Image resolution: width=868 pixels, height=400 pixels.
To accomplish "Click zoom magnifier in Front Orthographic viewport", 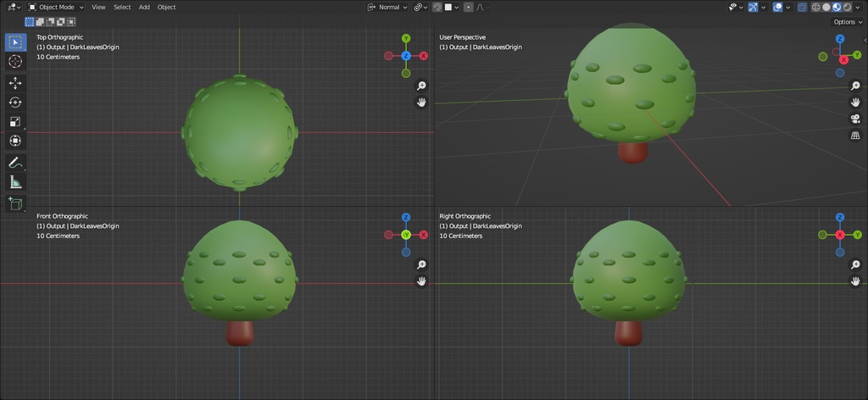I will [421, 265].
